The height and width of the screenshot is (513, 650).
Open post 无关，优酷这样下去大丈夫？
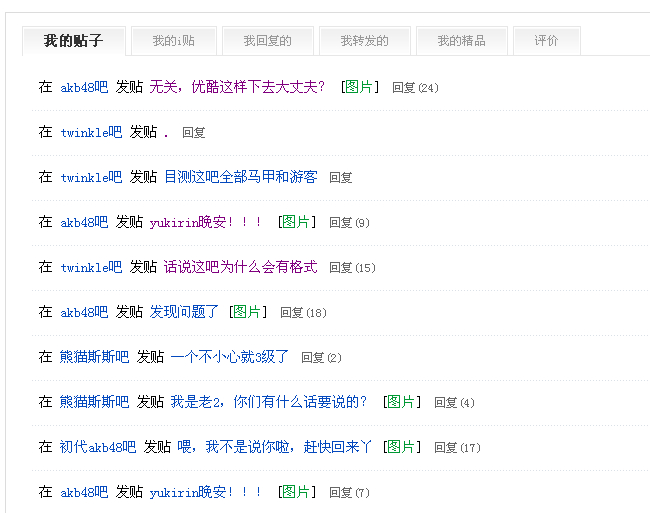237,87
